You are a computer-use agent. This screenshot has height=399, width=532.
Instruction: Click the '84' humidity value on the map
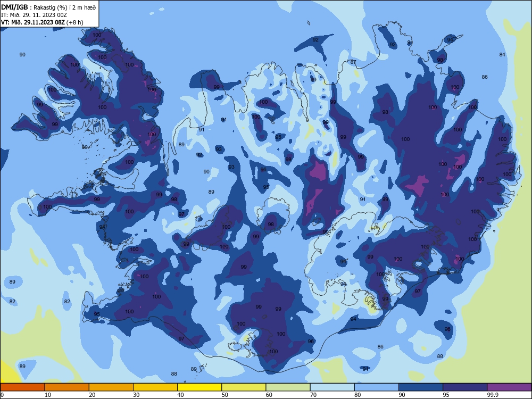tap(502, 55)
